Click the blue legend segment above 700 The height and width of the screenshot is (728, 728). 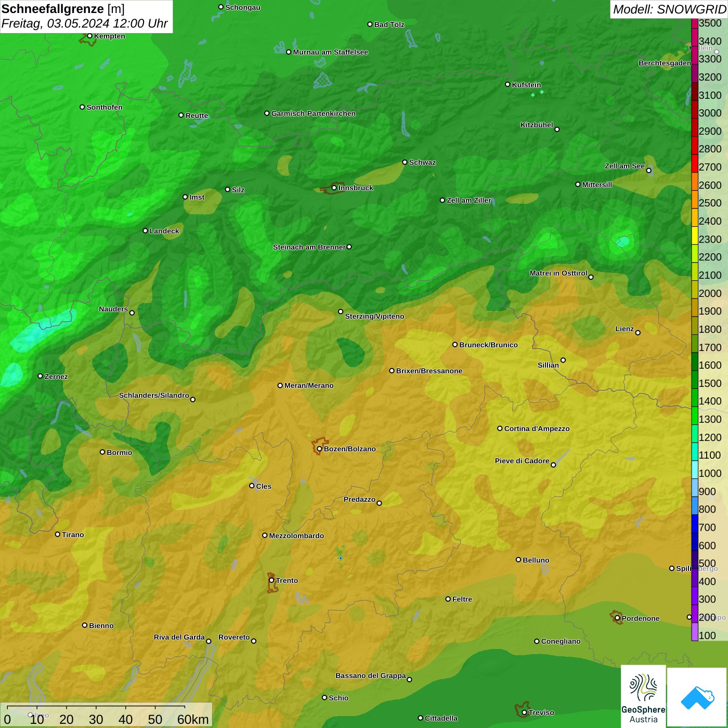695,523
